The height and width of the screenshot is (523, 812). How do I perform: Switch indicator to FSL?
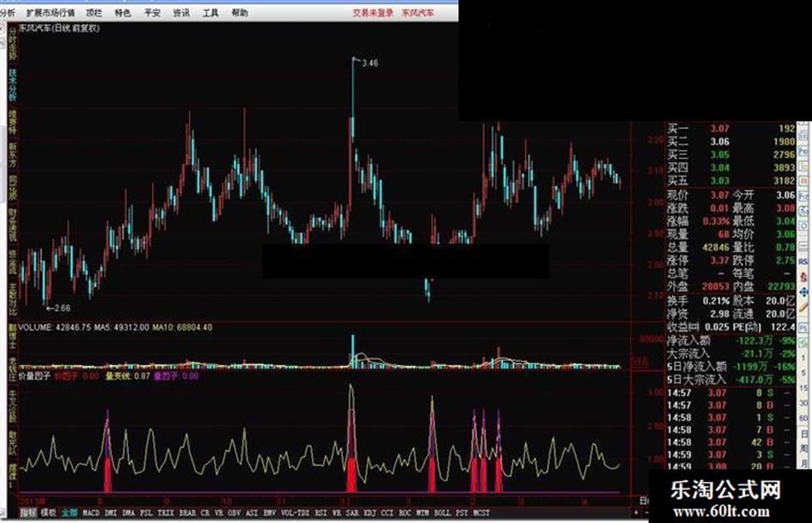[x=147, y=513]
